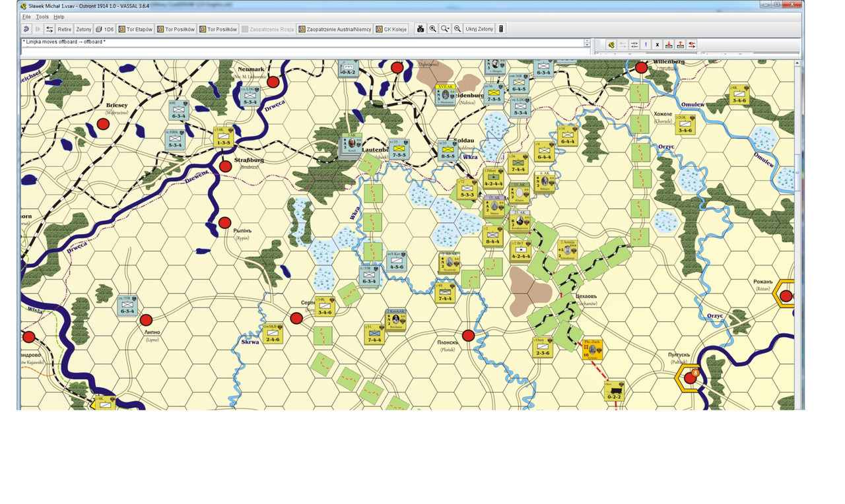
Task: Open the Tools menu
Action: [x=42, y=16]
